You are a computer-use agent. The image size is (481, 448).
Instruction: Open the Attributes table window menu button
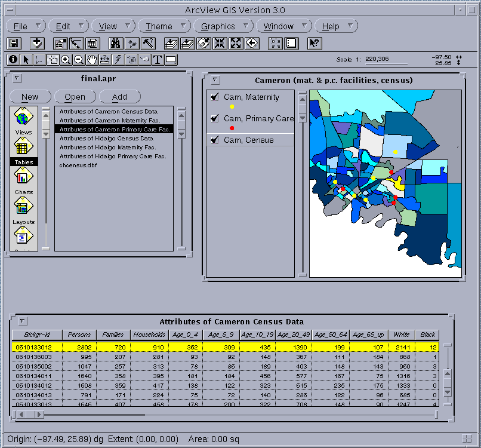[x=22, y=321]
